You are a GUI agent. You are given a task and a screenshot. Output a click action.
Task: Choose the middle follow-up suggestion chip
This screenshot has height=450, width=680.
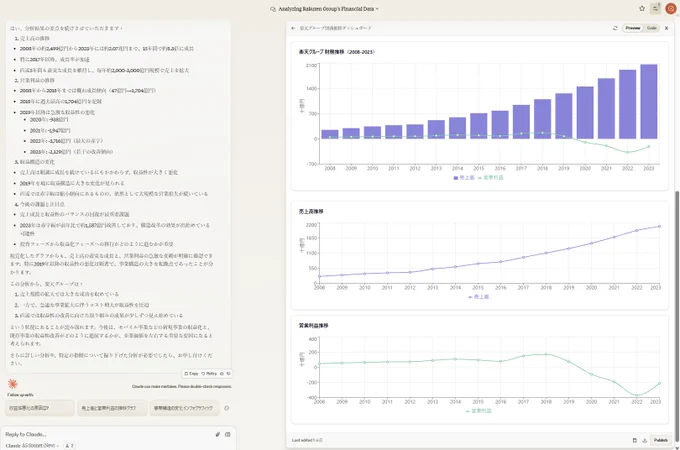pos(112,408)
